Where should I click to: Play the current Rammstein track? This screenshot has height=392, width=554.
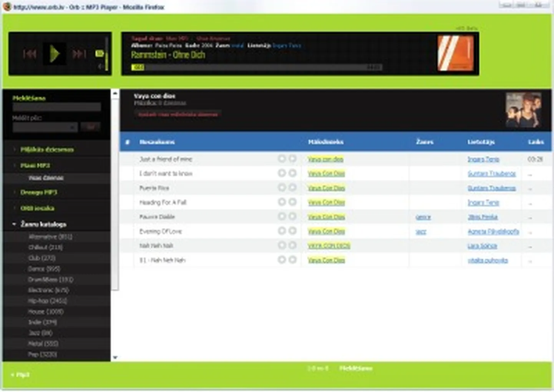tap(55, 54)
